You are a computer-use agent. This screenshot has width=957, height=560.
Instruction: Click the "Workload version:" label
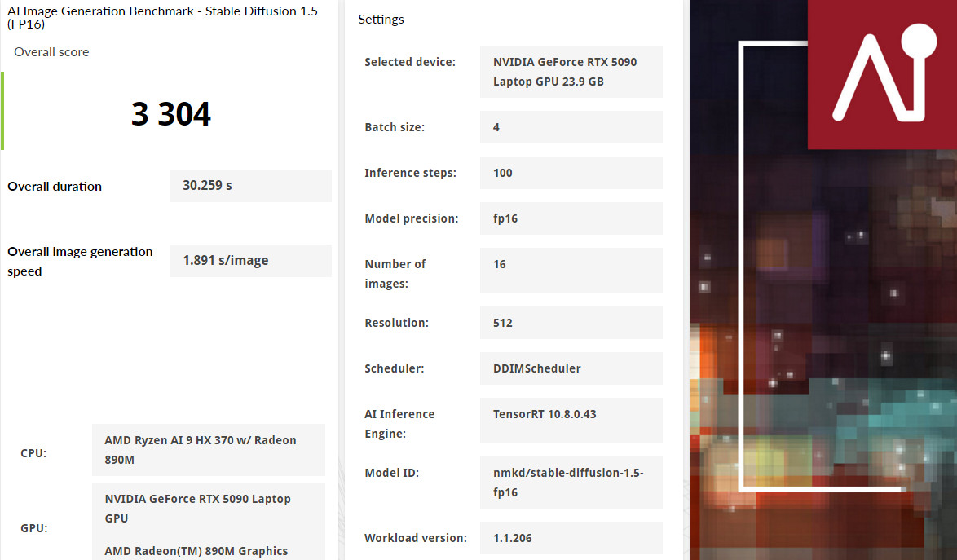(416, 538)
